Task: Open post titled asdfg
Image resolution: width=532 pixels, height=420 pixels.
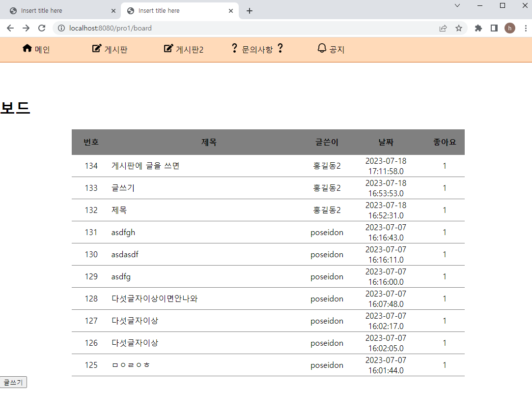Action: 121,276
